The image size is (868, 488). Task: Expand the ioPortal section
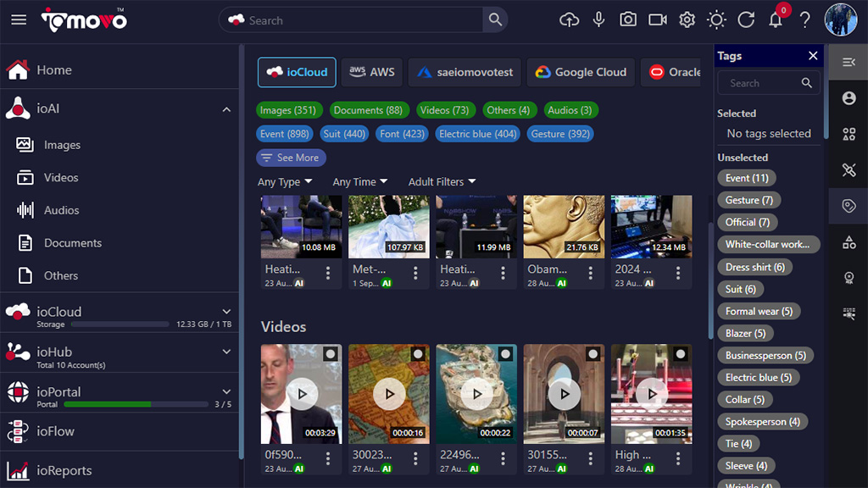[x=226, y=391]
